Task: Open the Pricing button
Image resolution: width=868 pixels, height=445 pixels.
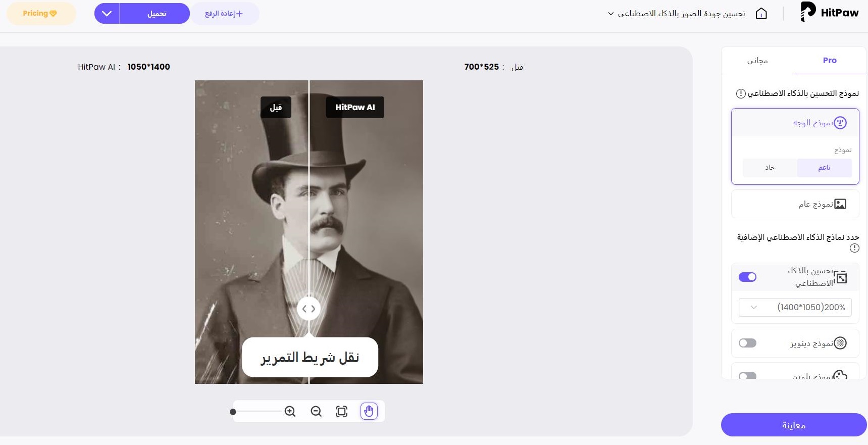Action: pos(40,14)
